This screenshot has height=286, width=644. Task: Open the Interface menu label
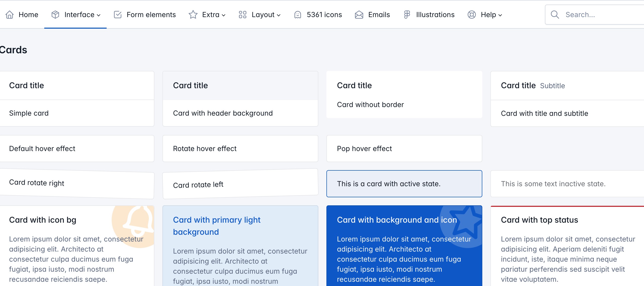[x=79, y=15]
